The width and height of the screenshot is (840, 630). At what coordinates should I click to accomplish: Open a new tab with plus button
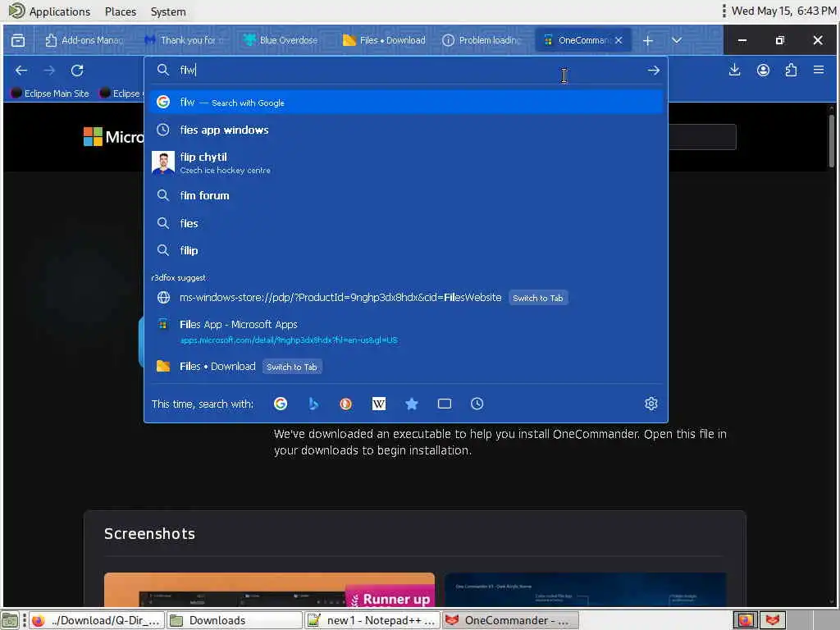[x=648, y=41]
